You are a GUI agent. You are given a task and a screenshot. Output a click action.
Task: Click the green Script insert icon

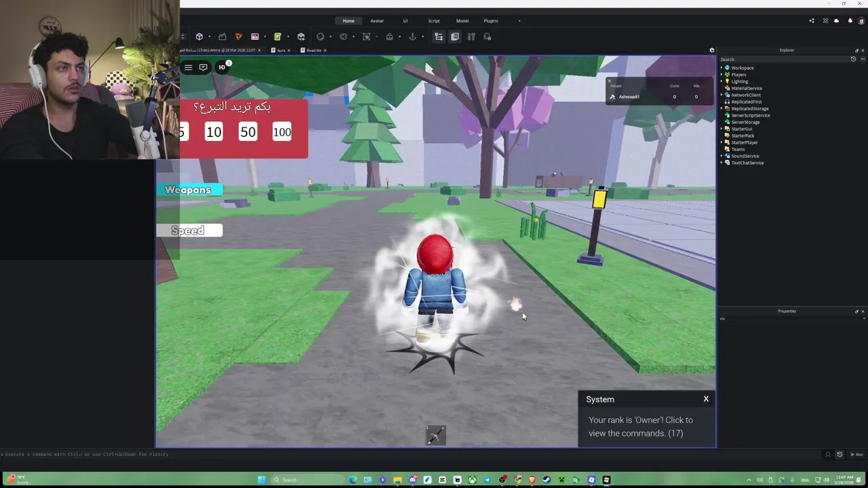point(277,37)
